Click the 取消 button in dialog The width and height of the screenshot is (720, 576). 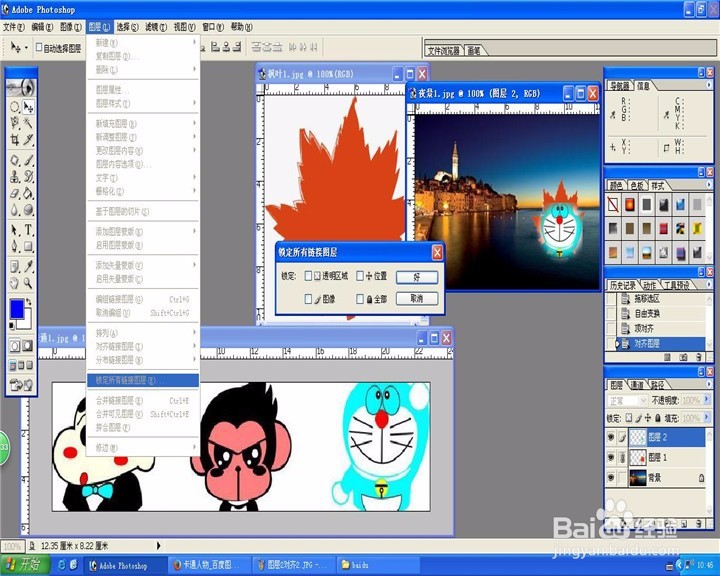pyautogui.click(x=416, y=299)
